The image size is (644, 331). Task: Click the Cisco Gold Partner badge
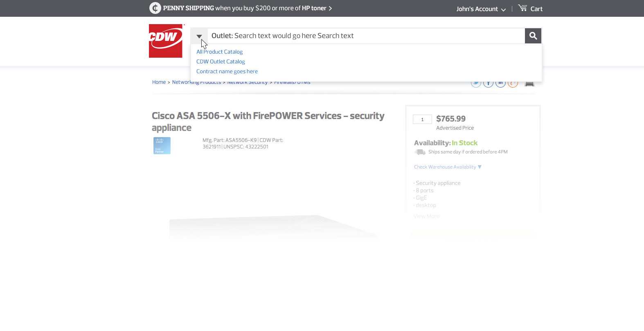pos(162,146)
